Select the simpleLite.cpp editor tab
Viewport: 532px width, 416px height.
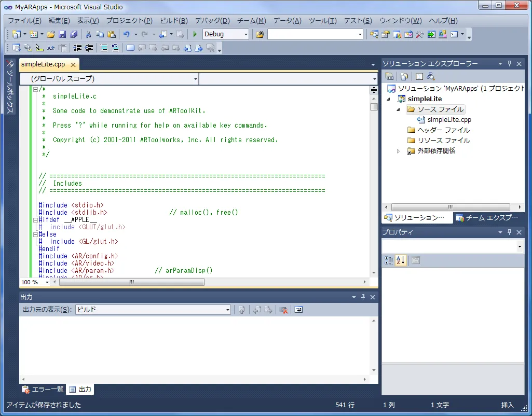pos(43,64)
